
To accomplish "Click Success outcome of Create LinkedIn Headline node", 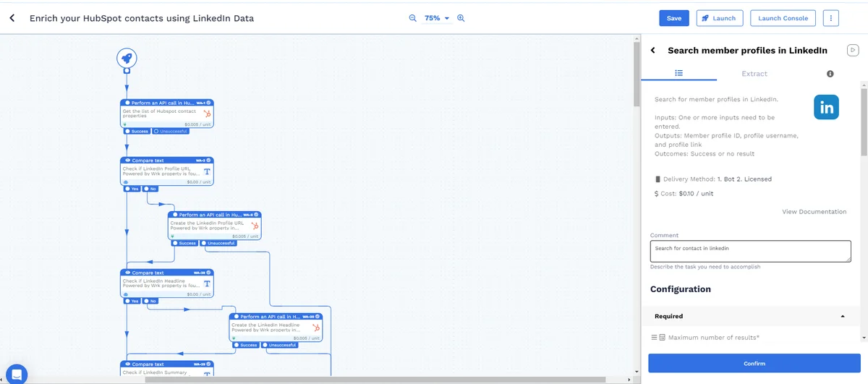I will click(246, 345).
